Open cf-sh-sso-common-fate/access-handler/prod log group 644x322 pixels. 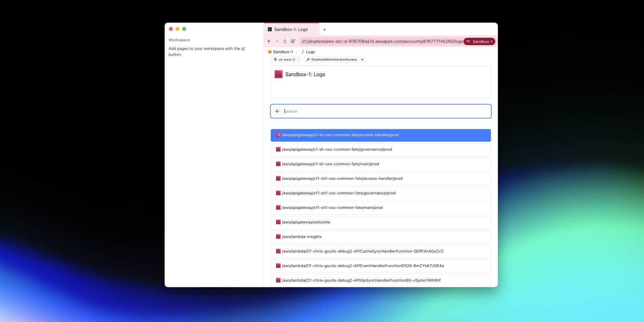coord(381,135)
